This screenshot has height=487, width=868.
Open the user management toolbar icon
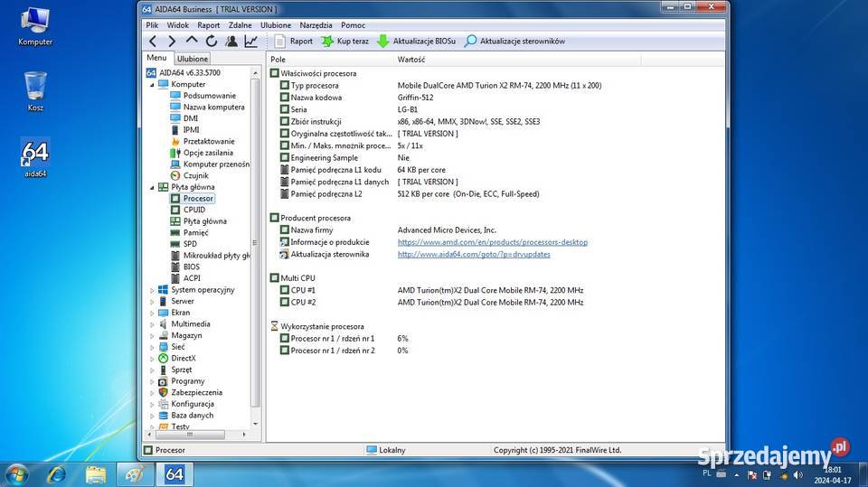tap(231, 41)
